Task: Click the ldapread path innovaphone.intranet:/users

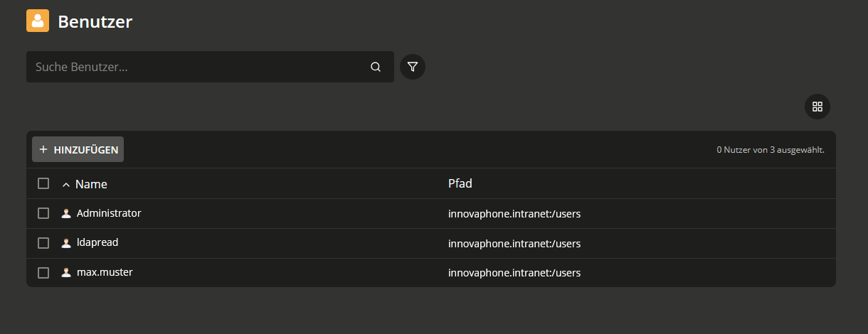Action: [514, 244]
